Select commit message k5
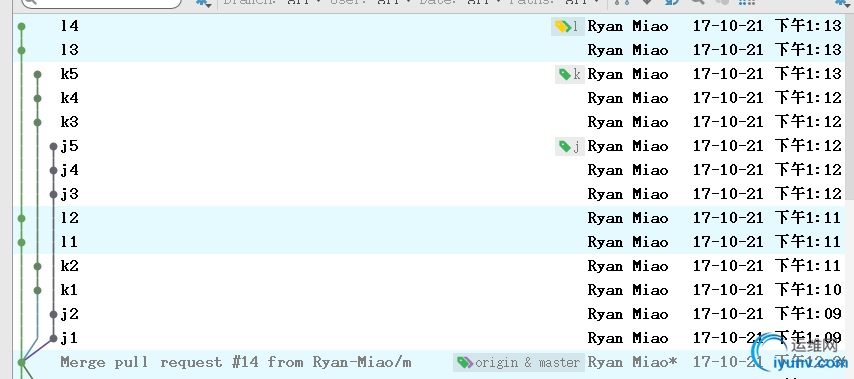The image size is (854, 379). [x=69, y=74]
